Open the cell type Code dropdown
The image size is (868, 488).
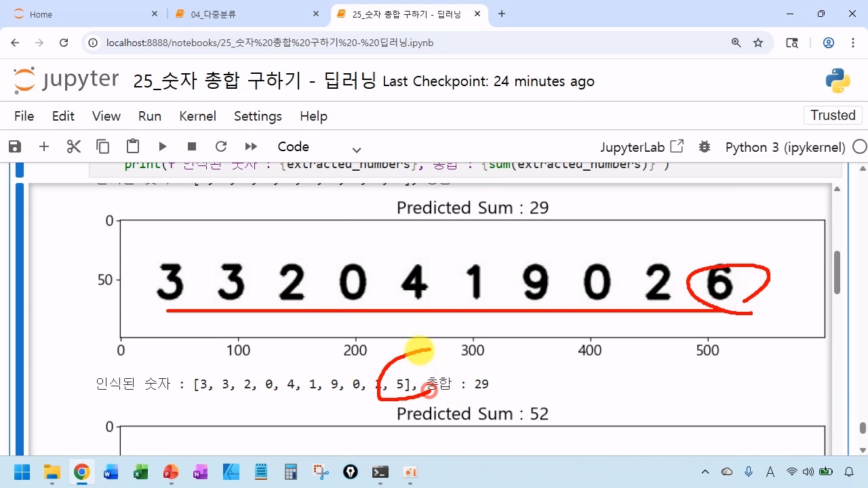(x=319, y=147)
